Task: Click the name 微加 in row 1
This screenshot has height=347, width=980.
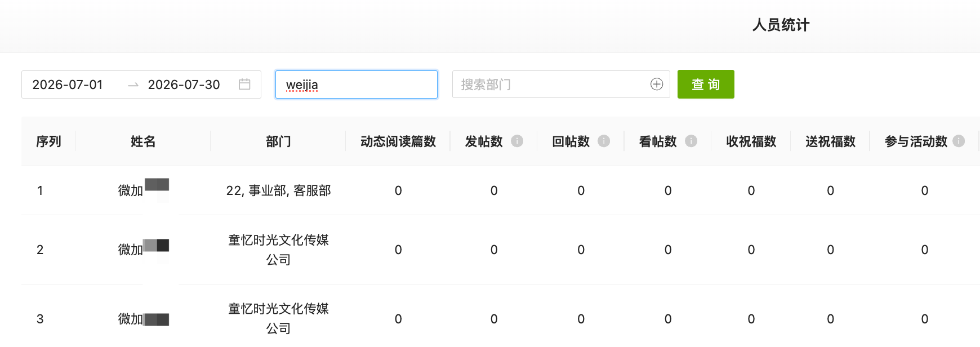Action: coord(131,190)
